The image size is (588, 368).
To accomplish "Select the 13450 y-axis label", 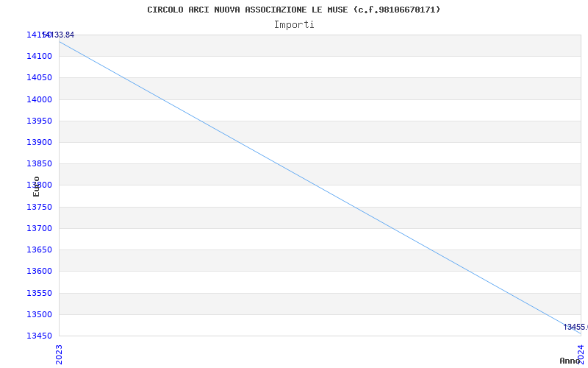I will click(x=39, y=336).
